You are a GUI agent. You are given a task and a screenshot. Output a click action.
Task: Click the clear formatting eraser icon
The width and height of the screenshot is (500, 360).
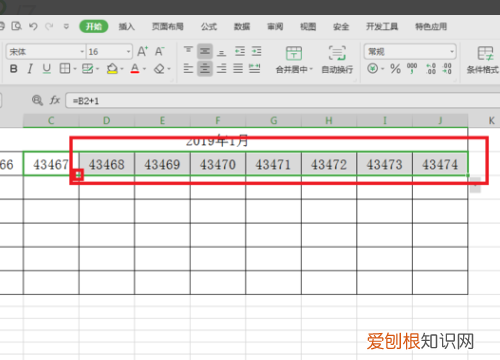159,69
